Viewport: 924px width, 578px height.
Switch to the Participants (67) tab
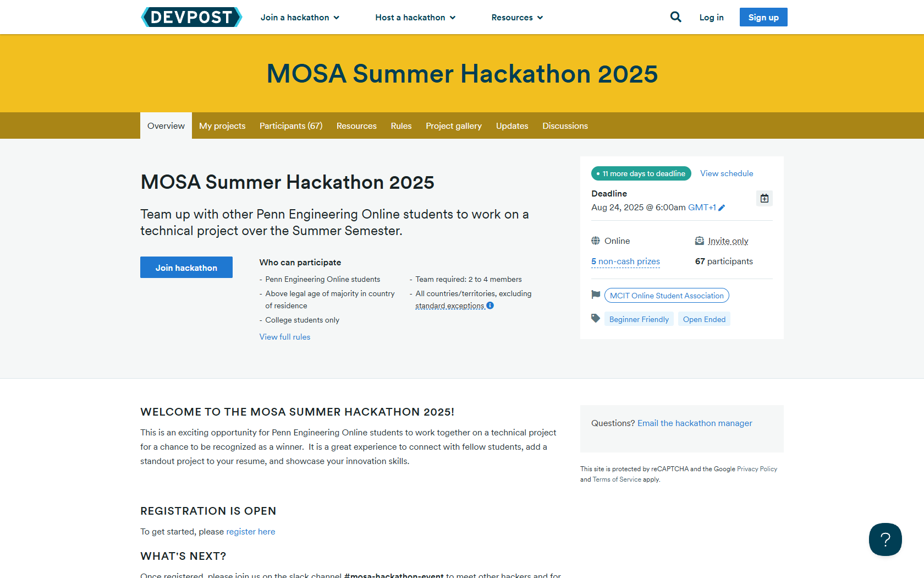291,126
